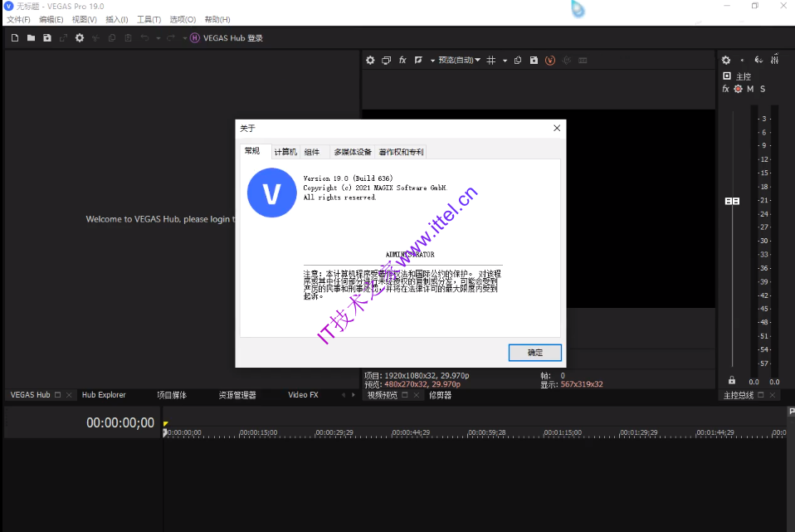Save snapshot to file icon in preview
This screenshot has height=532, width=795.
[534, 61]
